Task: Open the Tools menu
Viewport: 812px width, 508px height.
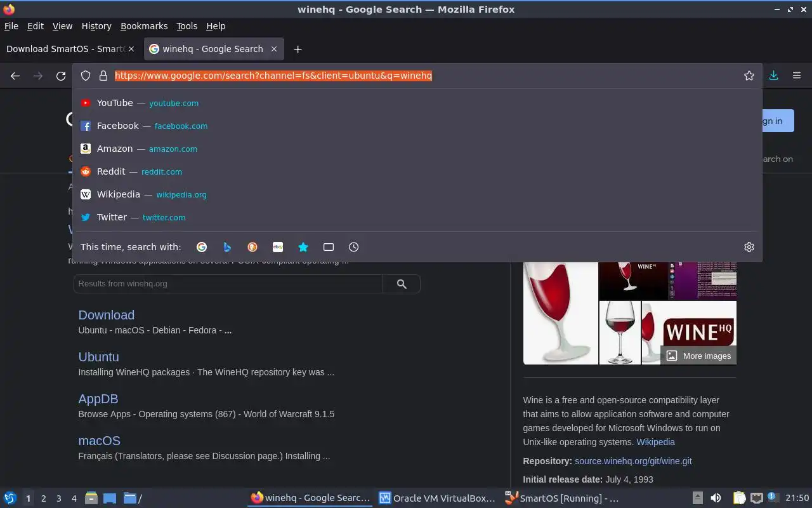Action: [x=187, y=26]
